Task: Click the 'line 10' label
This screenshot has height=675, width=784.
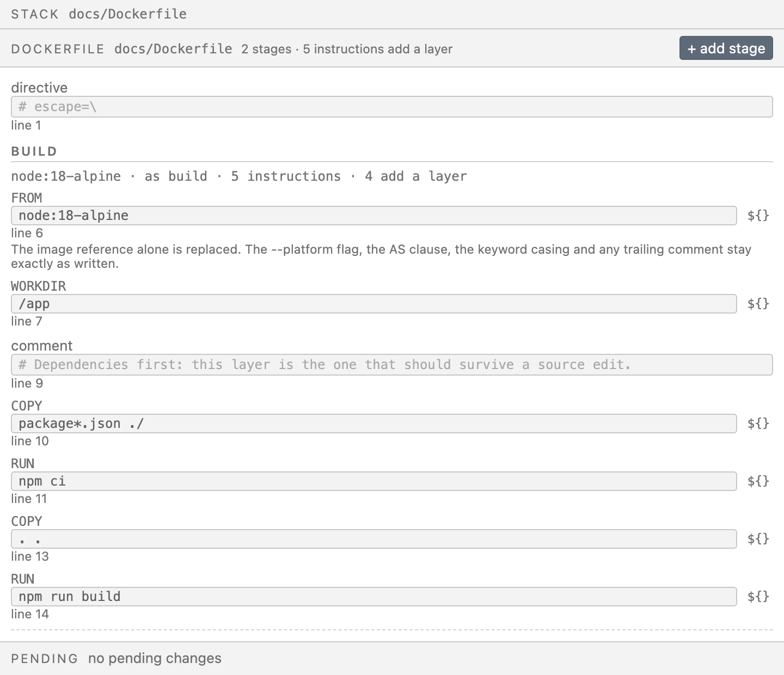Action: click(30, 441)
